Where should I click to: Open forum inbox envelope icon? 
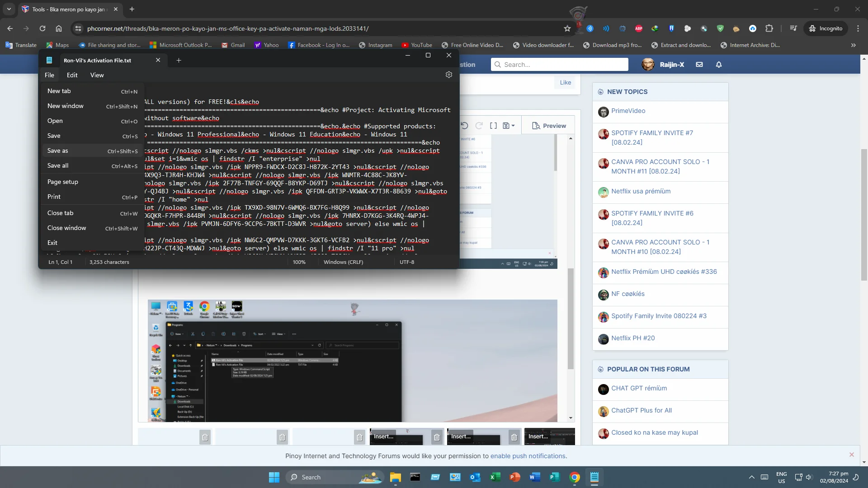[699, 65]
